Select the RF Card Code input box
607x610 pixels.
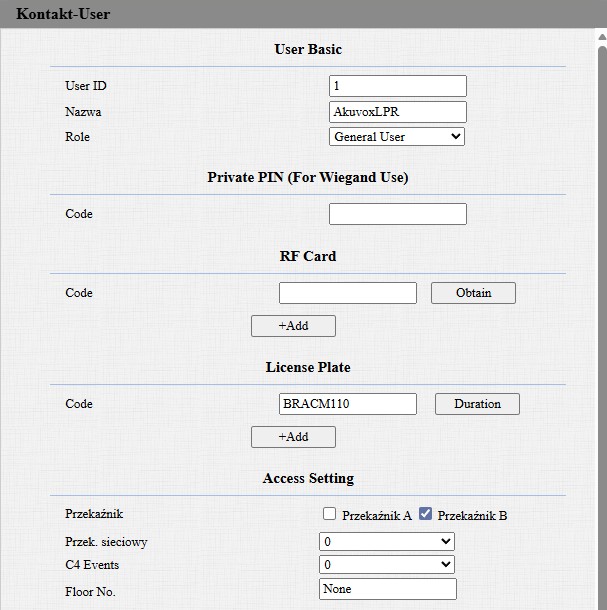click(347, 293)
